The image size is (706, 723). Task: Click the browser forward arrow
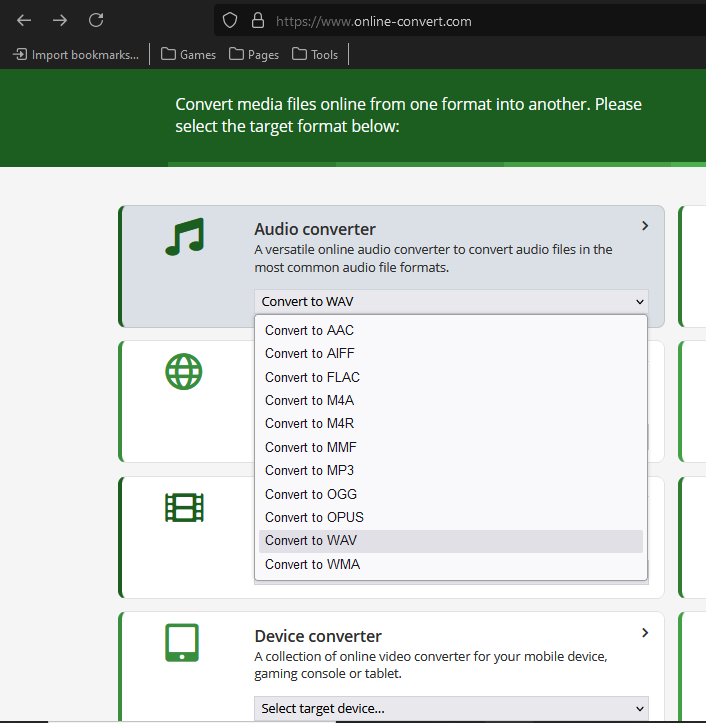pyautogui.click(x=60, y=20)
